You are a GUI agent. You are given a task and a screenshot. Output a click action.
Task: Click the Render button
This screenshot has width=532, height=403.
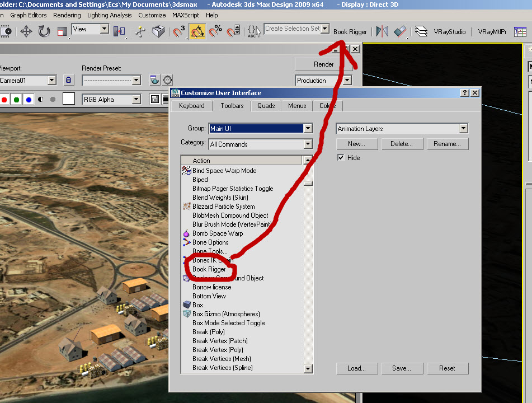(323, 64)
